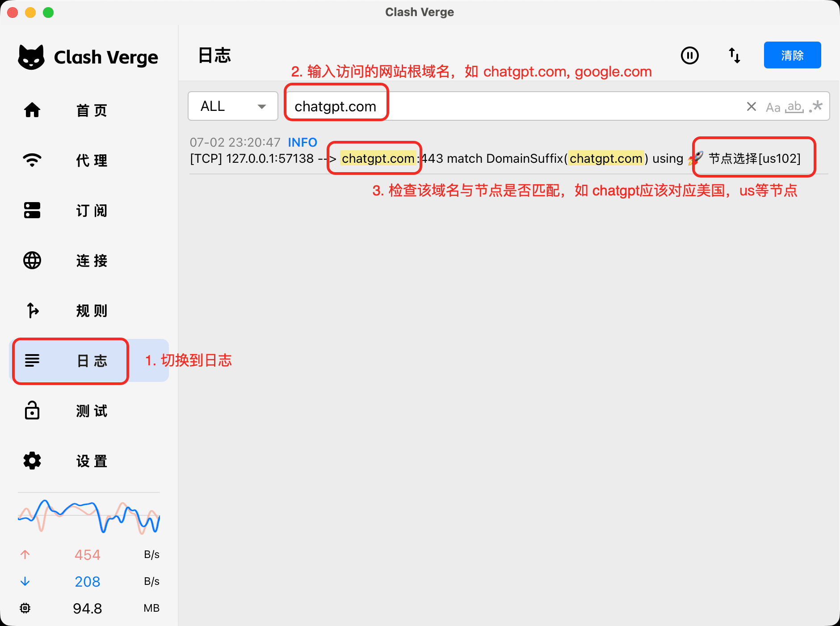Click the 208 download speed value
This screenshot has width=840, height=626.
pos(88,581)
